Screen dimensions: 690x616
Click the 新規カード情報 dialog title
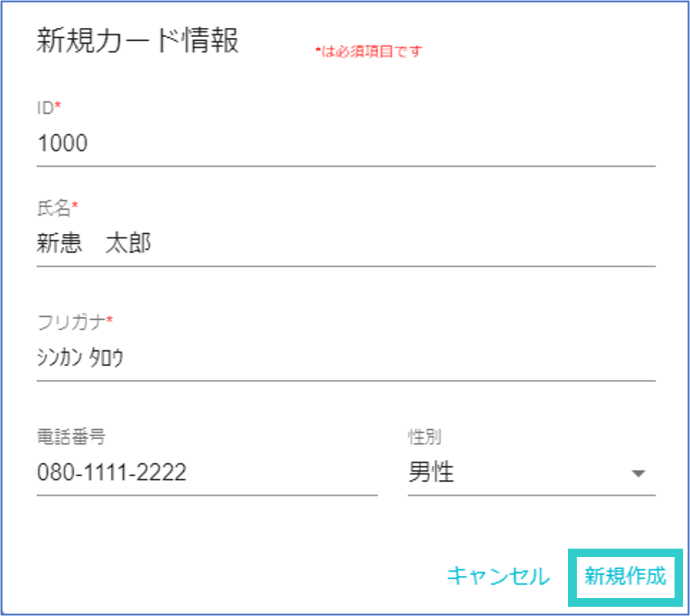(137, 42)
